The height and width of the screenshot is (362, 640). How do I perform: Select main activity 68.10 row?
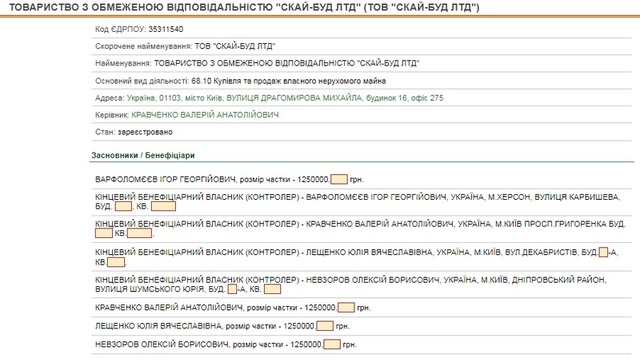pyautogui.click(x=361, y=81)
